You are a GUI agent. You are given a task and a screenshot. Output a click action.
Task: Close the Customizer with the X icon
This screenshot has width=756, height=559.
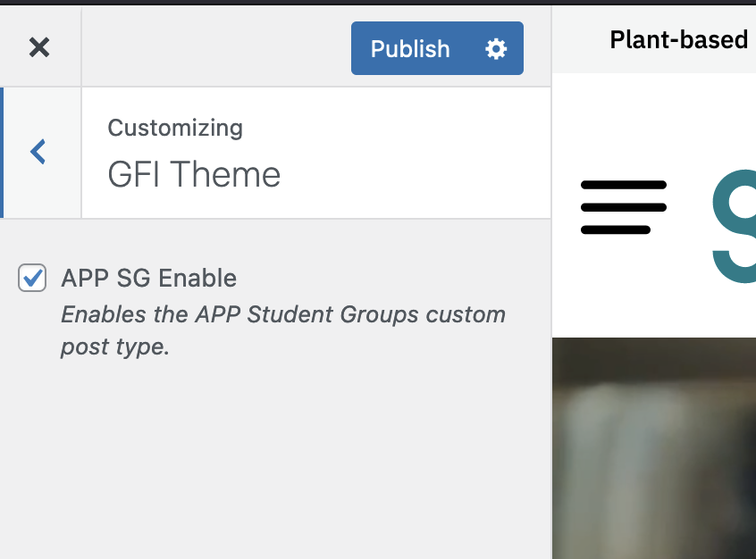click(39, 47)
